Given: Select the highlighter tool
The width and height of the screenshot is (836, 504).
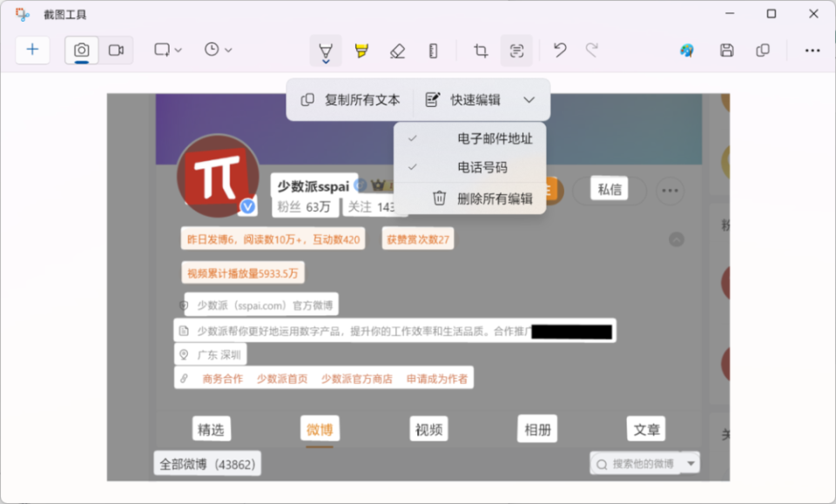Looking at the screenshot, I should point(361,50).
